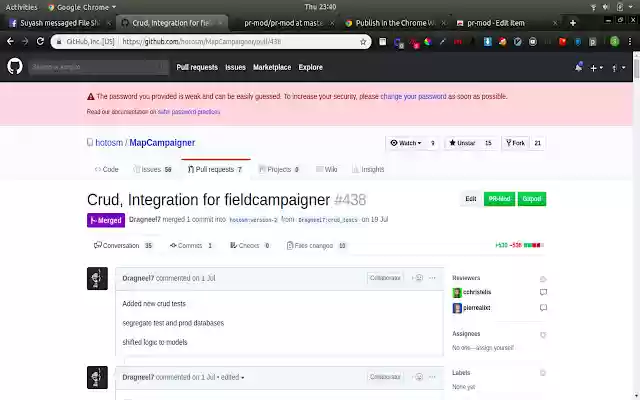The height and width of the screenshot is (400, 640).
Task: Click the browser forward arrow
Action: 25,42
